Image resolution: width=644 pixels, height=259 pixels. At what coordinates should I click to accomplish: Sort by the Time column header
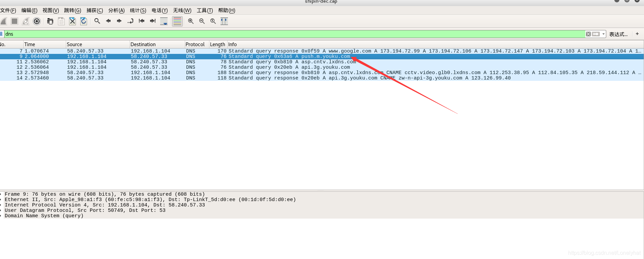click(x=44, y=44)
